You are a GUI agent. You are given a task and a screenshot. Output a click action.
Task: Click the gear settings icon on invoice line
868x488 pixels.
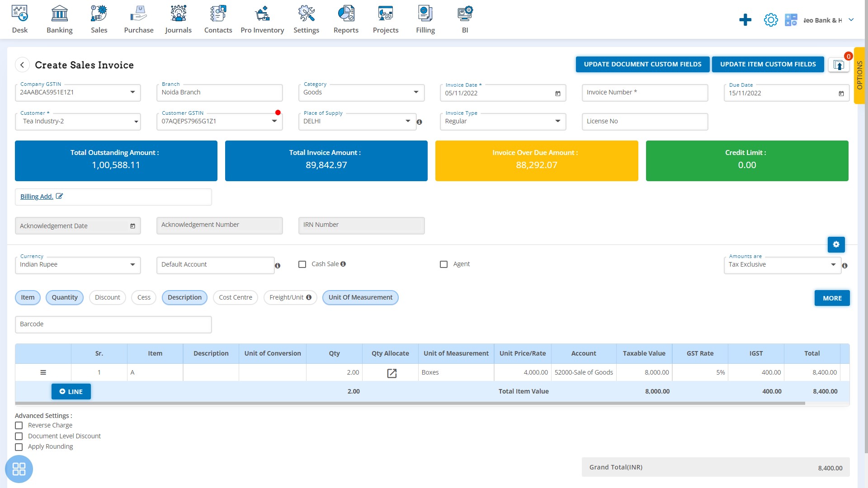[x=836, y=245]
